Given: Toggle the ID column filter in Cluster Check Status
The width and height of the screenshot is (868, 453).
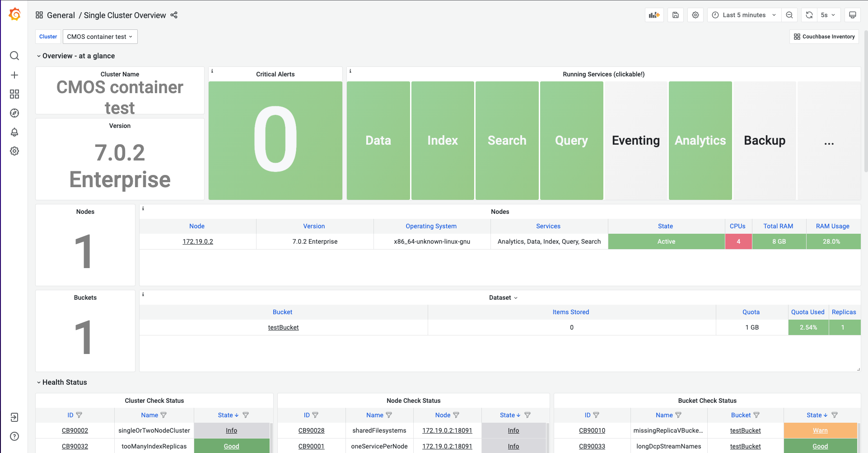Looking at the screenshot, I should click(x=79, y=415).
